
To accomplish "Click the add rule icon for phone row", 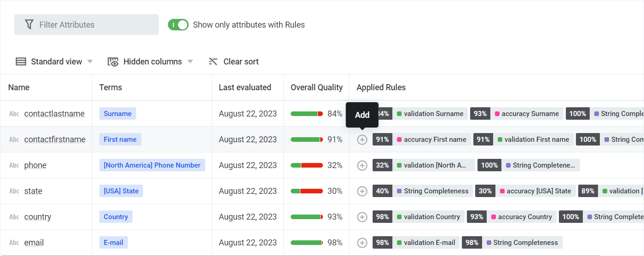I will click(362, 165).
